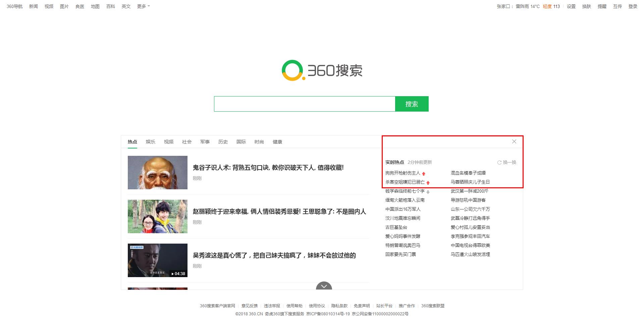Open 地图 in top navigation

click(95, 6)
